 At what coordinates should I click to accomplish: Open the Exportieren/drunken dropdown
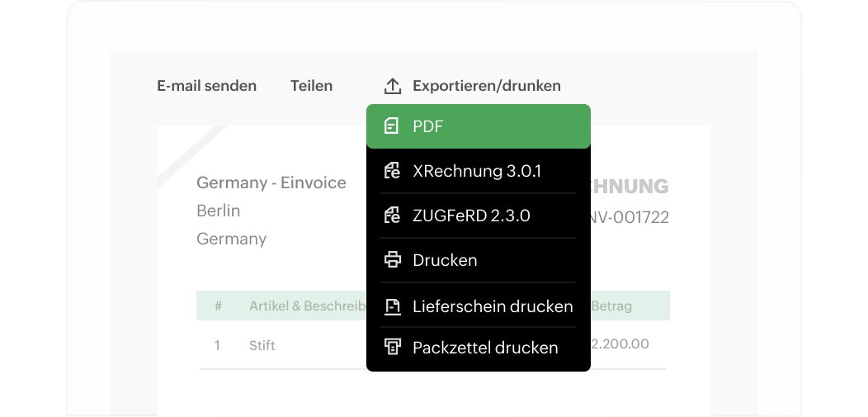[x=472, y=86]
